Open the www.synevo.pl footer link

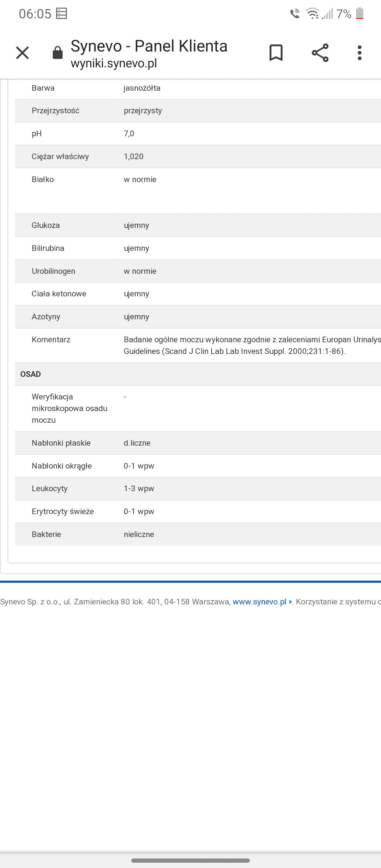(259, 602)
